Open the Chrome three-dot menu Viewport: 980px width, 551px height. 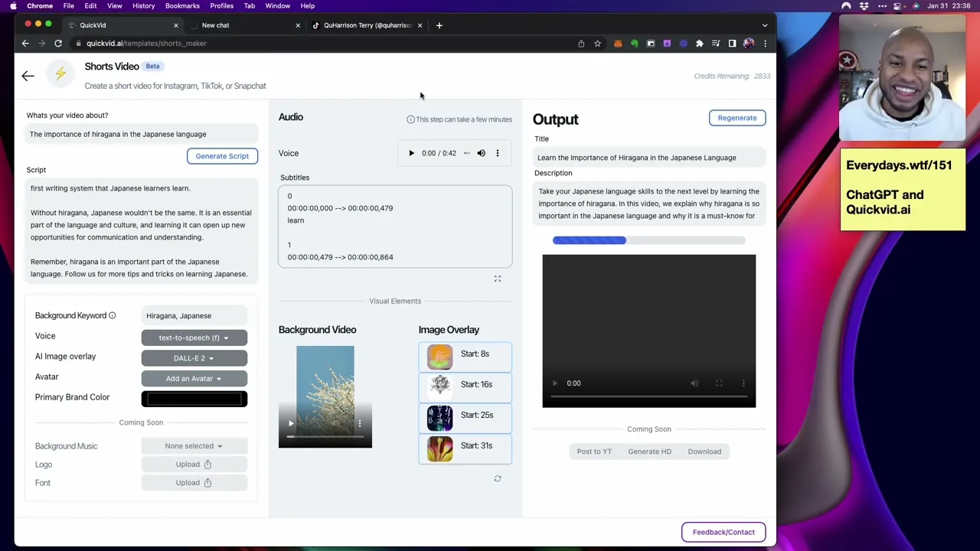click(765, 44)
